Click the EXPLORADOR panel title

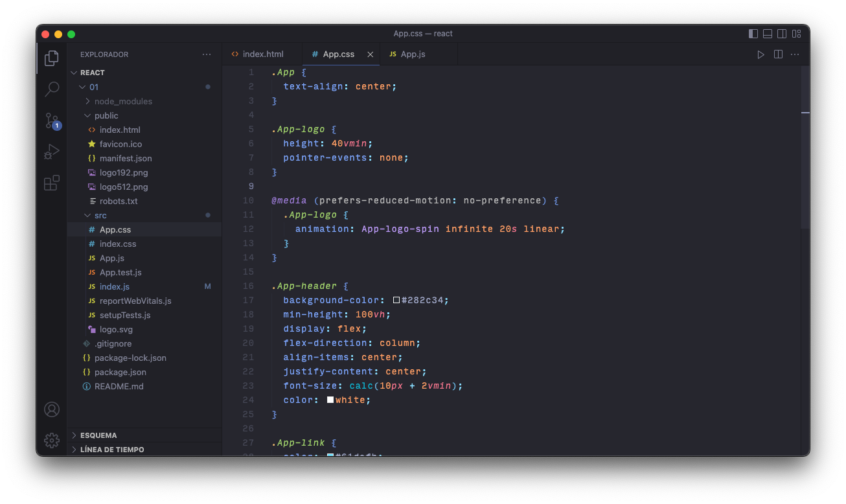pos(104,54)
